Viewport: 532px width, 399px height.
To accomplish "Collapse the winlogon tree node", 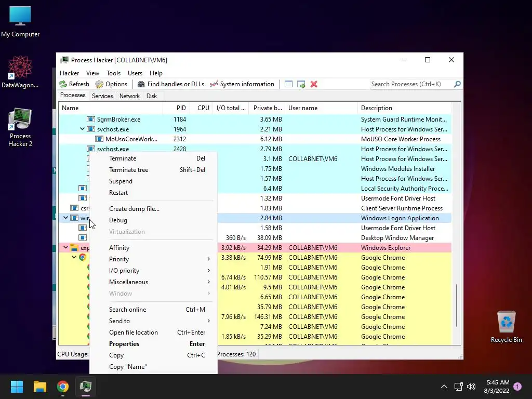I will tap(65, 218).
